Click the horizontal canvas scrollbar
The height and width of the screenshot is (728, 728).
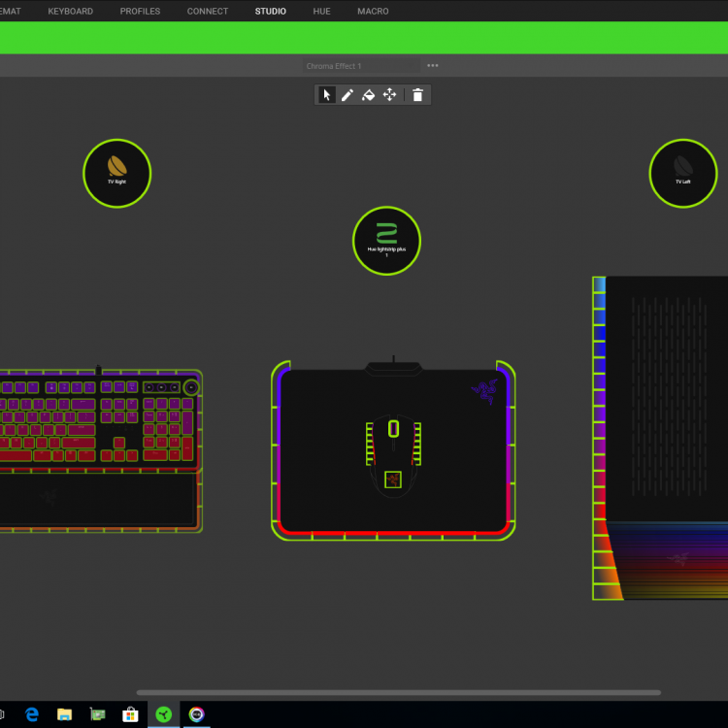tap(398, 693)
